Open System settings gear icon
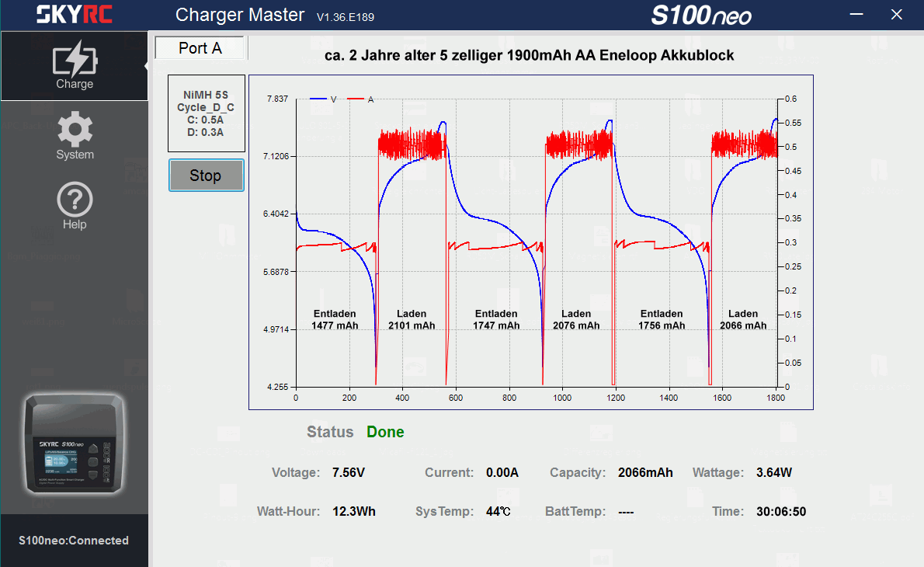This screenshot has height=567, width=924. (75, 134)
